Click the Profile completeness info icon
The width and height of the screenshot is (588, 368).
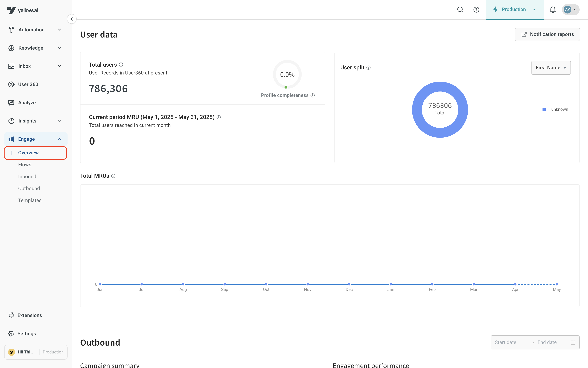313,95
